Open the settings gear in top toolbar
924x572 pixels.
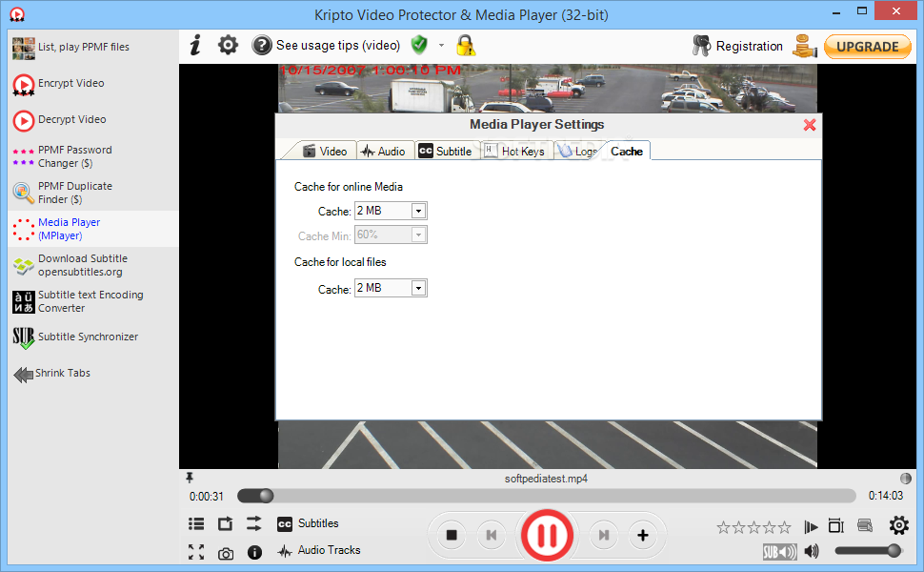point(228,45)
